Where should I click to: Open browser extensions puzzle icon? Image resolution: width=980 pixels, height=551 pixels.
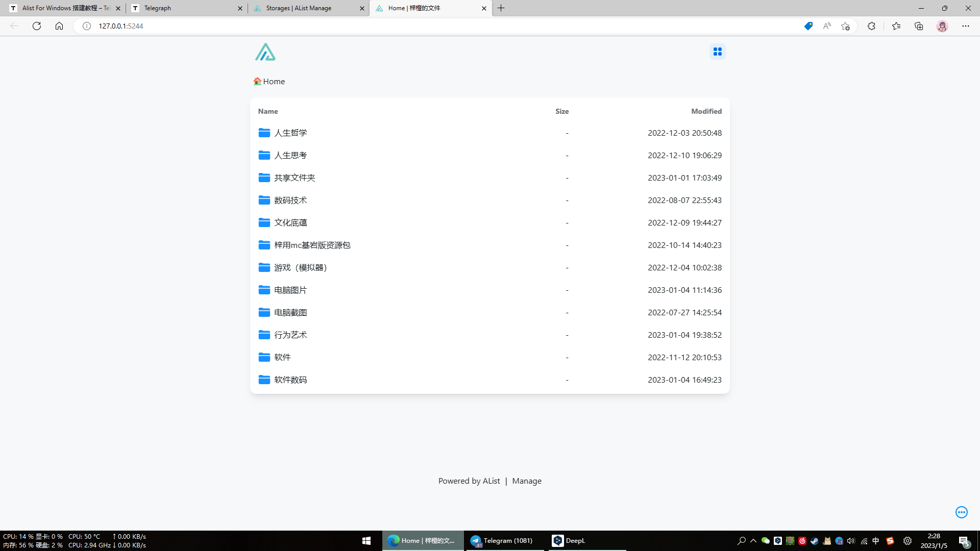click(x=871, y=26)
